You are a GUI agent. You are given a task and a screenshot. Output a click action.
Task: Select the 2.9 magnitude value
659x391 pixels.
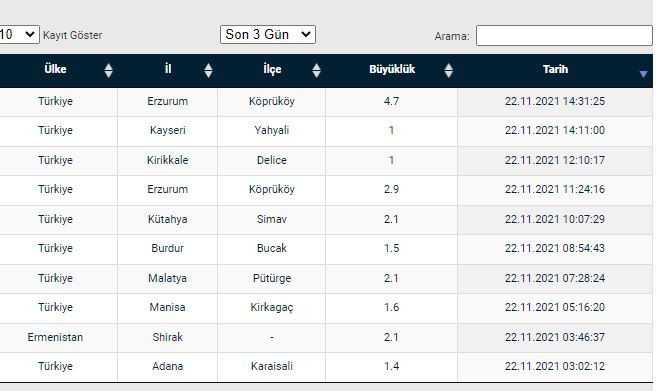point(391,190)
